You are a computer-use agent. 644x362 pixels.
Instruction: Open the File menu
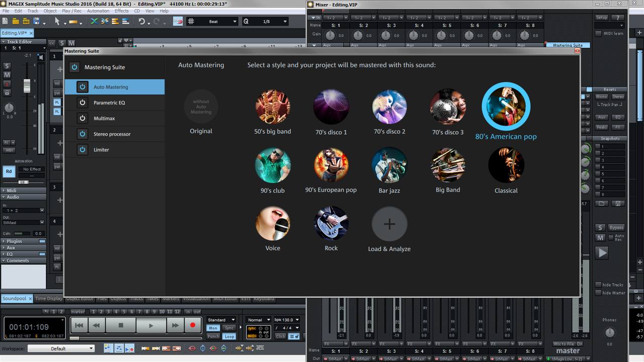pos(6,11)
